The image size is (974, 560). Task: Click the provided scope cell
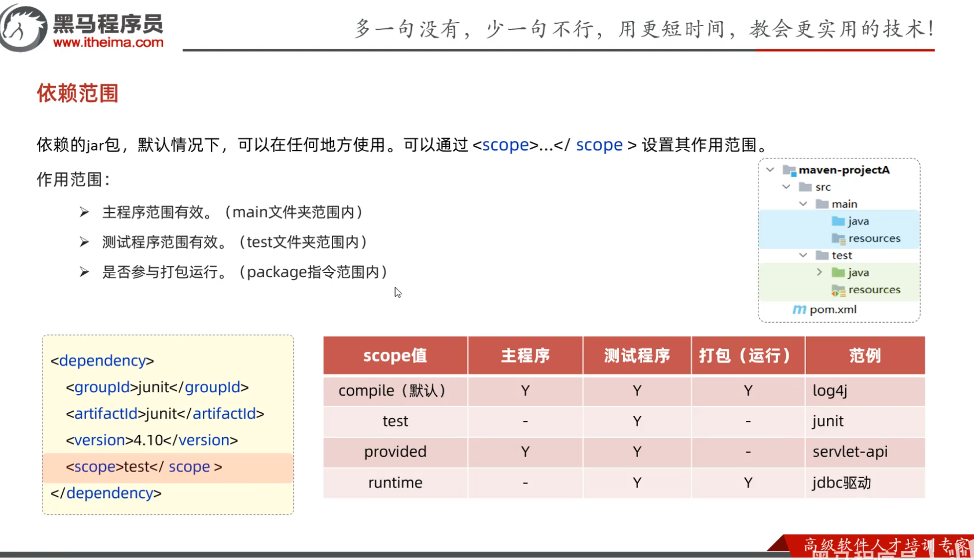pos(395,452)
